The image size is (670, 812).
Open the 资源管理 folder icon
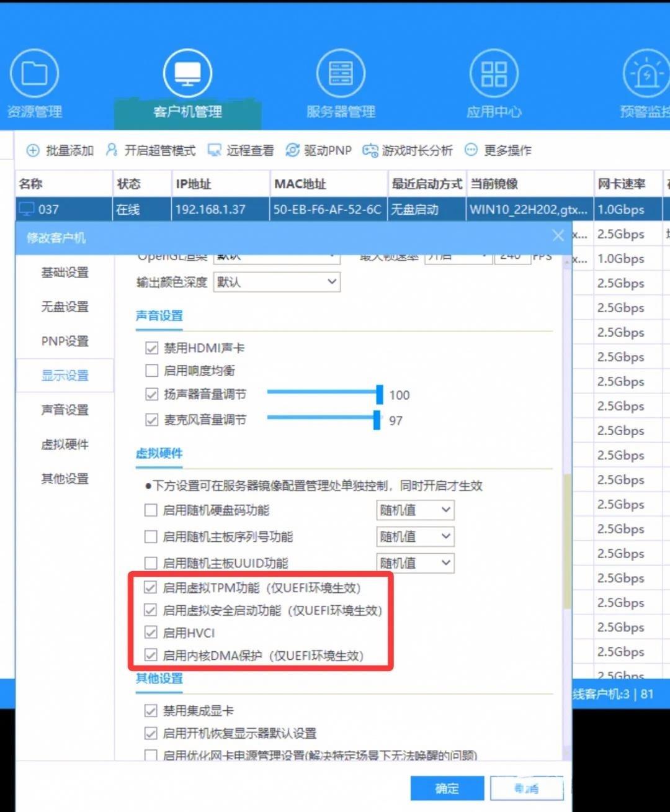34,74
